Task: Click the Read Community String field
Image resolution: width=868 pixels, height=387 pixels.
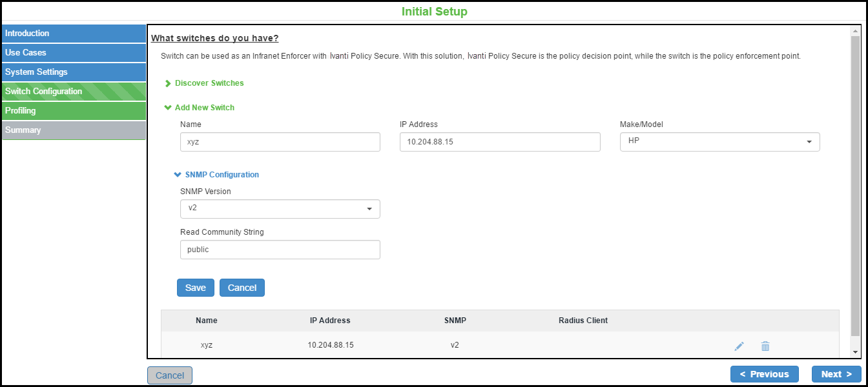Action: 280,250
